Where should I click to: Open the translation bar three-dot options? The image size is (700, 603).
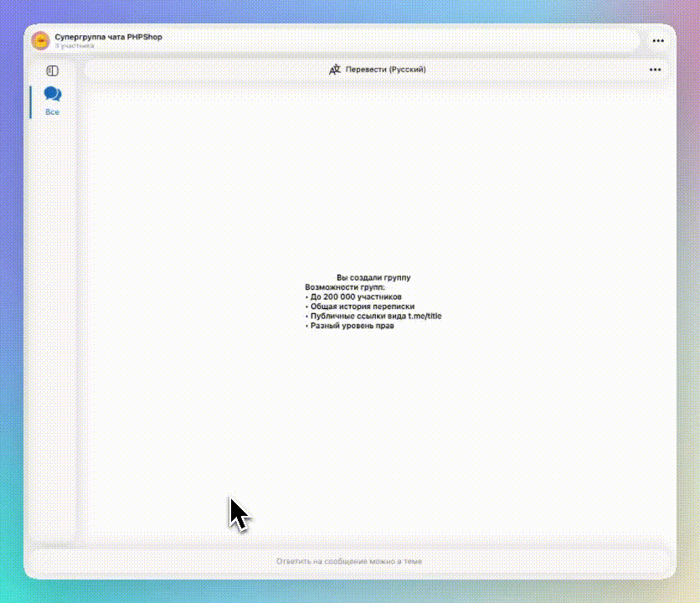coord(655,70)
